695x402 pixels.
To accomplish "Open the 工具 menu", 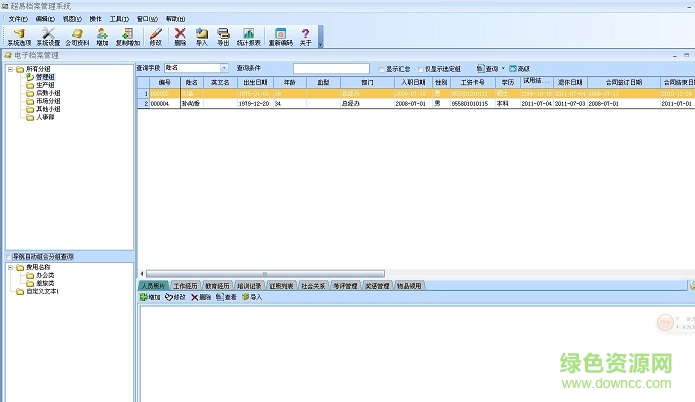I will coord(119,19).
